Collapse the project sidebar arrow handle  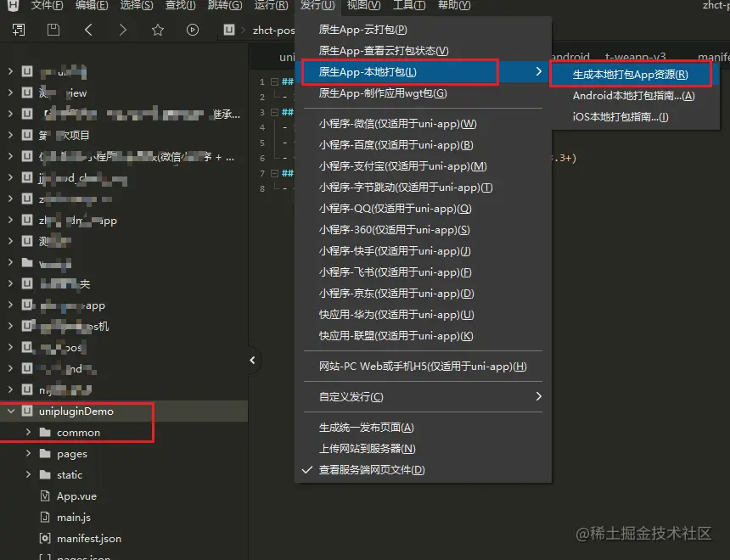(252, 360)
